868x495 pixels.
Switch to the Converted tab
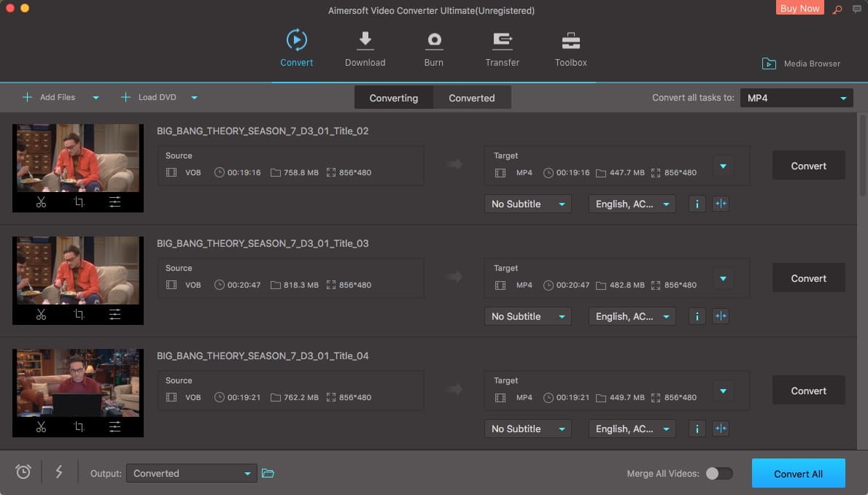[x=471, y=97]
